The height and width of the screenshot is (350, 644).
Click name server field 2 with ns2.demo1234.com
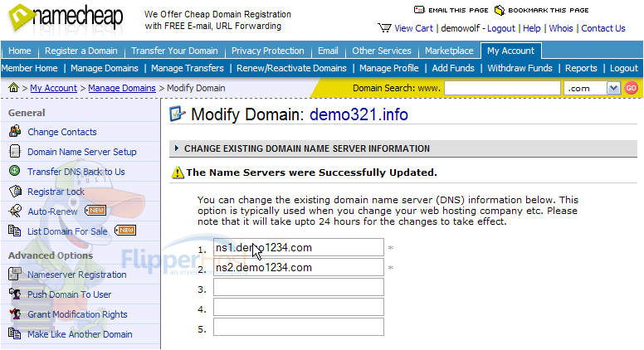point(299,267)
